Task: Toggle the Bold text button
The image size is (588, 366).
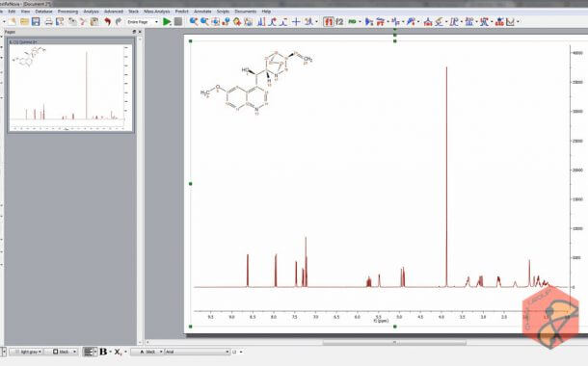Action: tap(103, 352)
